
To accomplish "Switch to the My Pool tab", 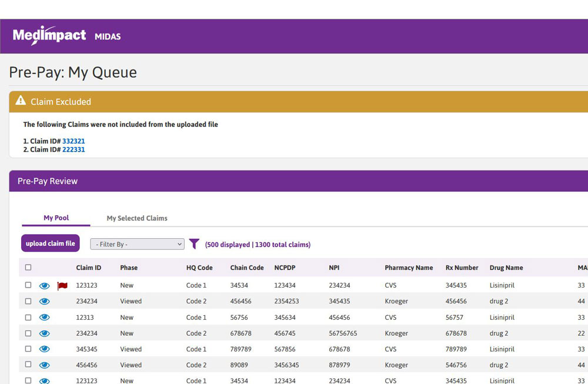I will point(56,218).
